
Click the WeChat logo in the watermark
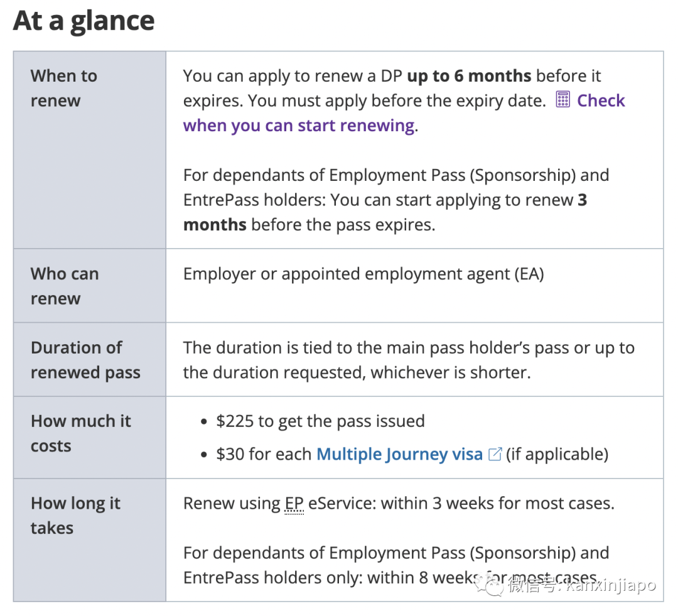click(x=488, y=586)
